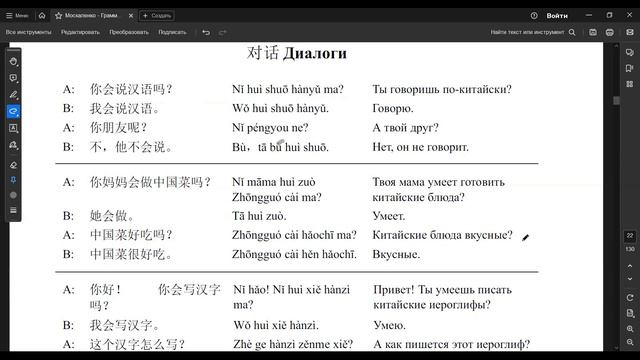The width and height of the screenshot is (640, 360).
Task: Click the pinyin Nǐ péngyou ne?
Action: click(x=270, y=128)
